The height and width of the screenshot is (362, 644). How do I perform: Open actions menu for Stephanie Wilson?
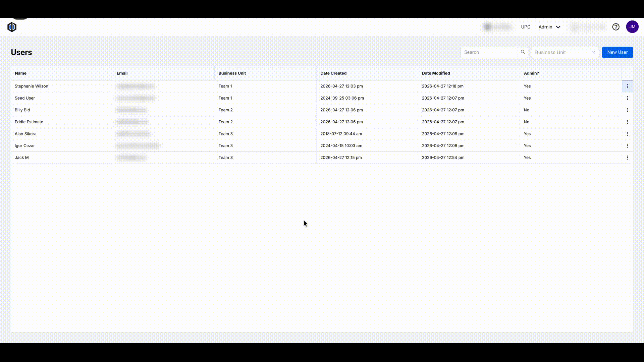point(628,86)
